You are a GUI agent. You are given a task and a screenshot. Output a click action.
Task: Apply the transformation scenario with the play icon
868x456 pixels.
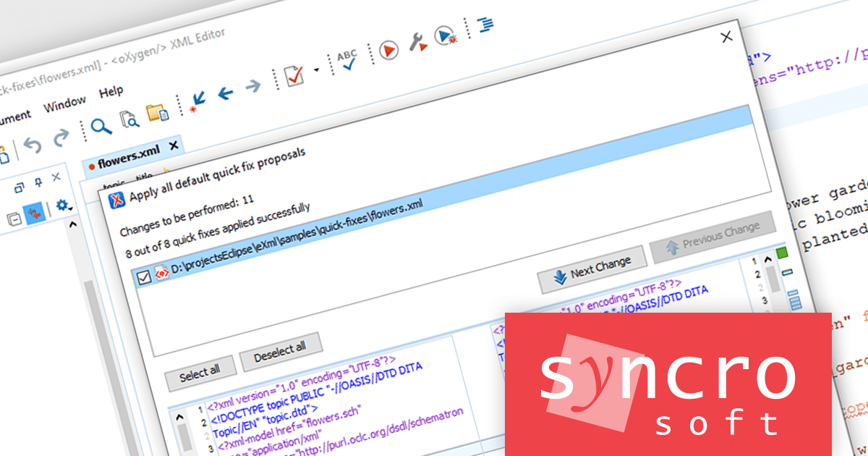point(389,51)
